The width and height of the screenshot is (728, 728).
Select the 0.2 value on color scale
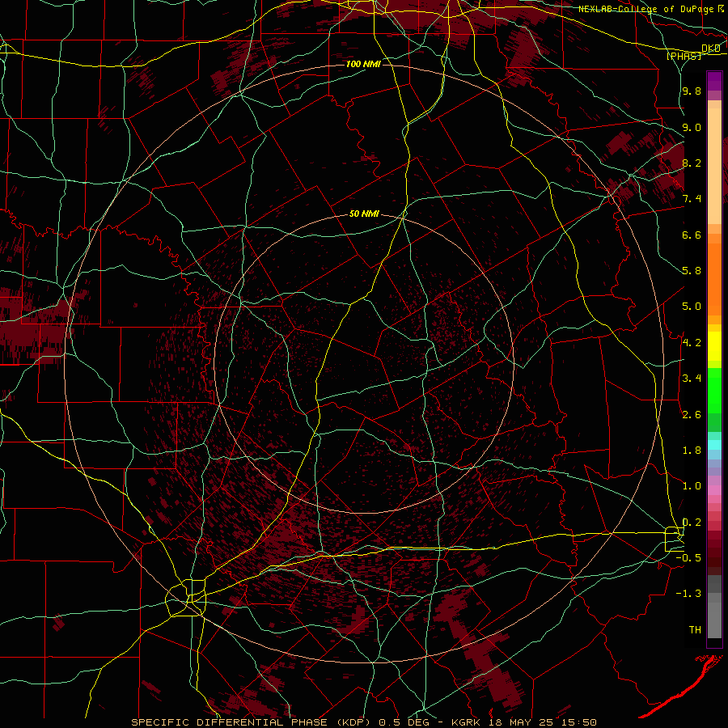click(692, 523)
